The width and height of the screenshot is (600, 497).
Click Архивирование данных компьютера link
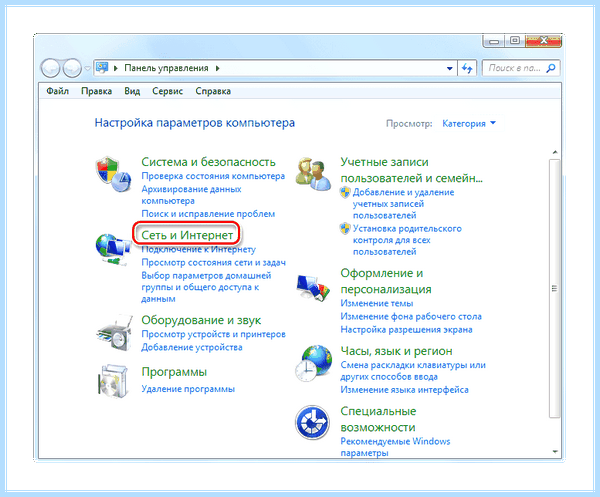191,195
